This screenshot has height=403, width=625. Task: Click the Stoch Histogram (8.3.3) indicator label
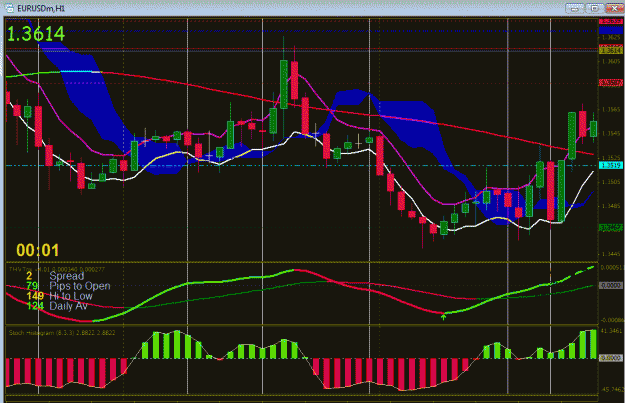point(62,332)
